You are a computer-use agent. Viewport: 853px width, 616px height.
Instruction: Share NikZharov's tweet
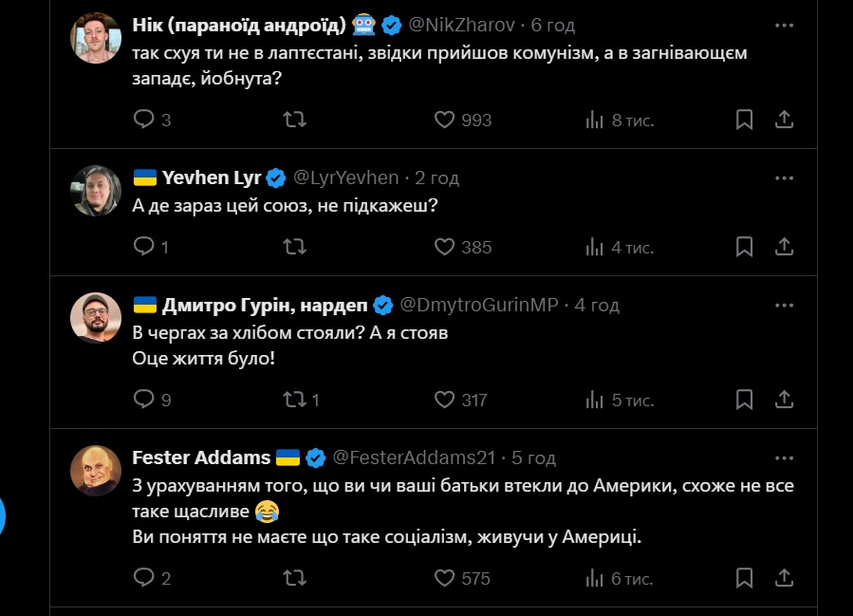785,120
